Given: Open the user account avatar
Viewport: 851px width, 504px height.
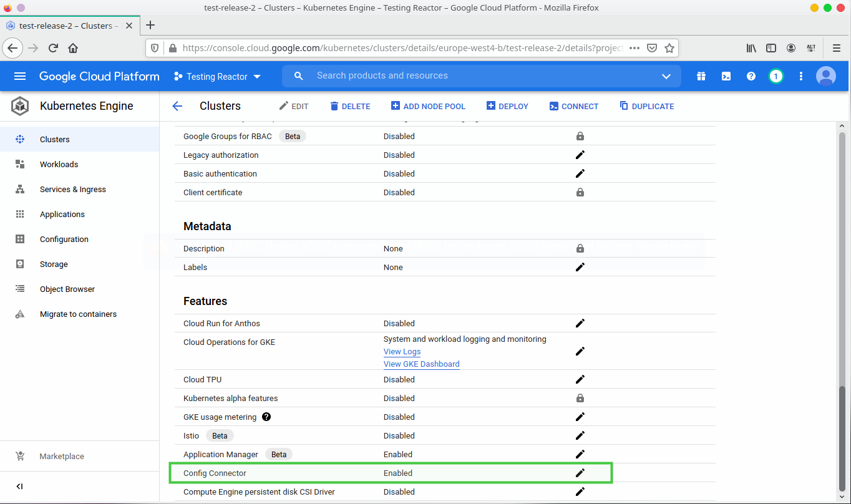Looking at the screenshot, I should click(x=826, y=76).
